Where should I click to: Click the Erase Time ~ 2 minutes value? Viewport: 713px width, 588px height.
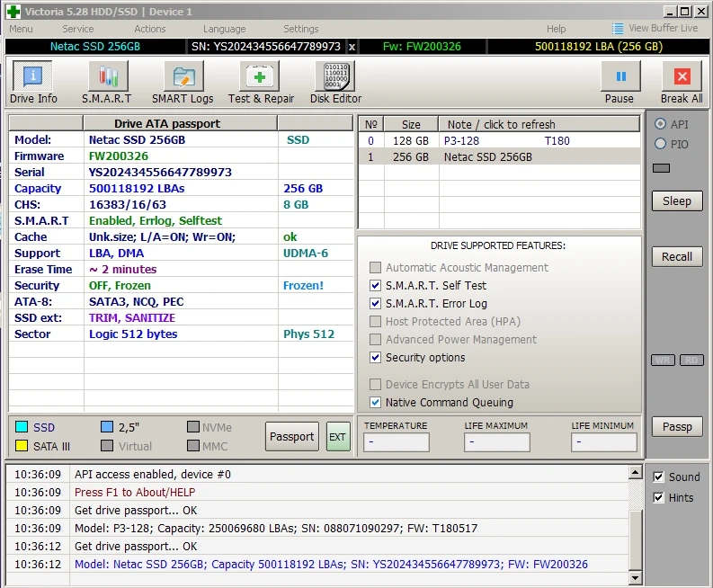coord(123,269)
